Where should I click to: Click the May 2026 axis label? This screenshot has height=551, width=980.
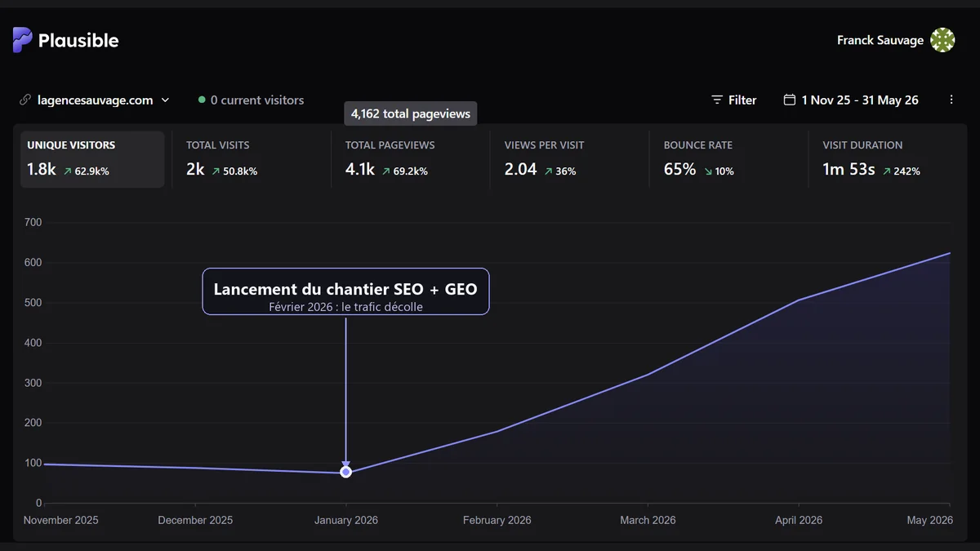tap(929, 520)
